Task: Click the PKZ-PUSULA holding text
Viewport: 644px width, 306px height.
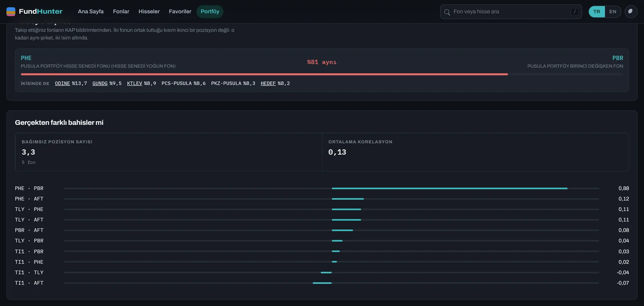Action: (233, 83)
